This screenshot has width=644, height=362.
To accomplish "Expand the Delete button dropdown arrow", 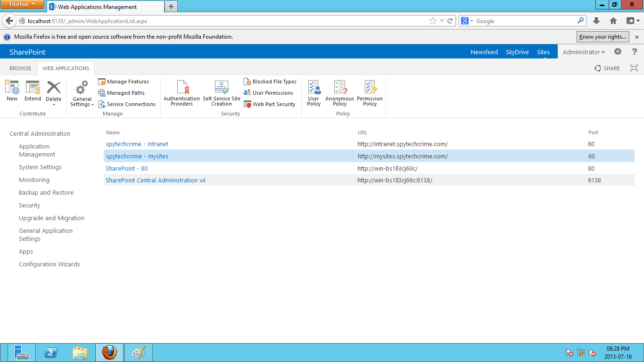I will (x=54, y=105).
